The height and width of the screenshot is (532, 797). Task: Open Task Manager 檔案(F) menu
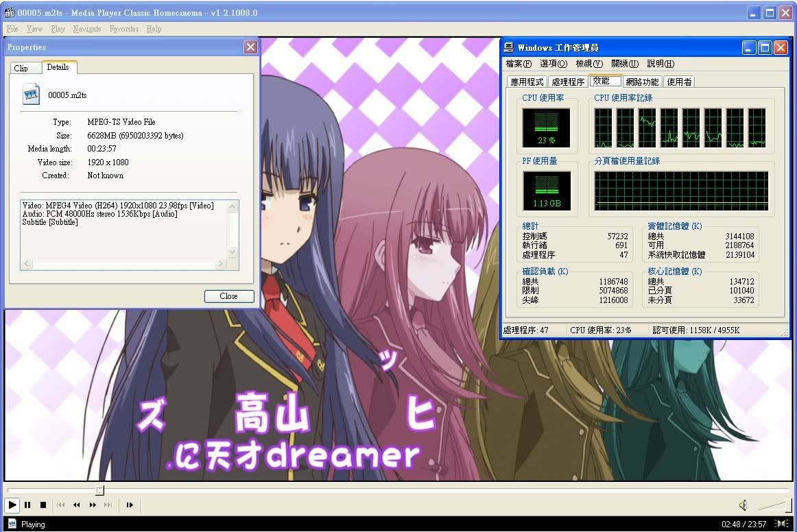click(519, 64)
